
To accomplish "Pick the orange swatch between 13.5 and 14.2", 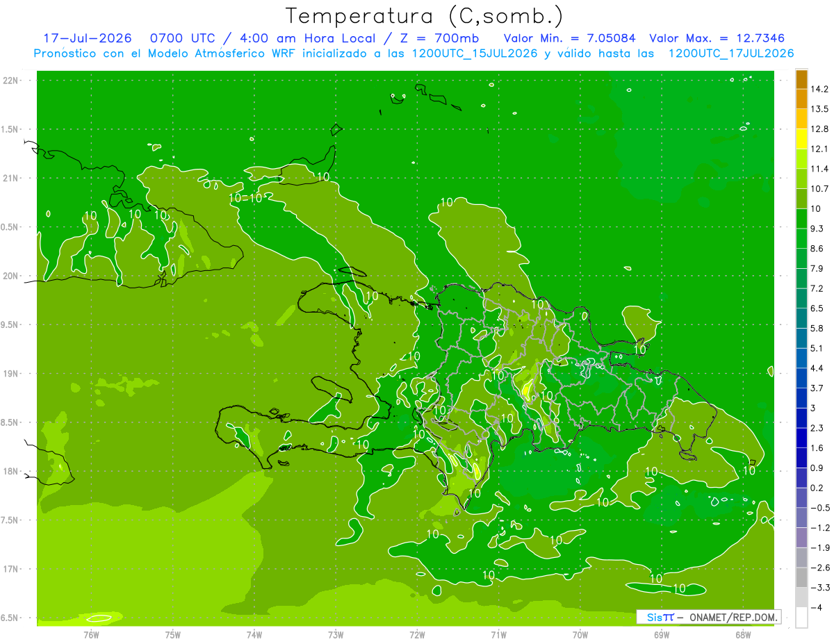I will pos(801,99).
